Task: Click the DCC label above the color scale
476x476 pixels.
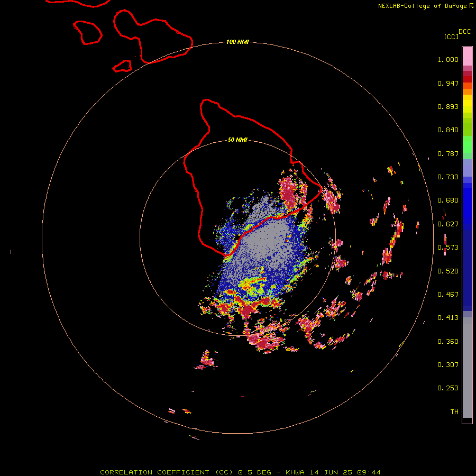Action: [x=464, y=32]
